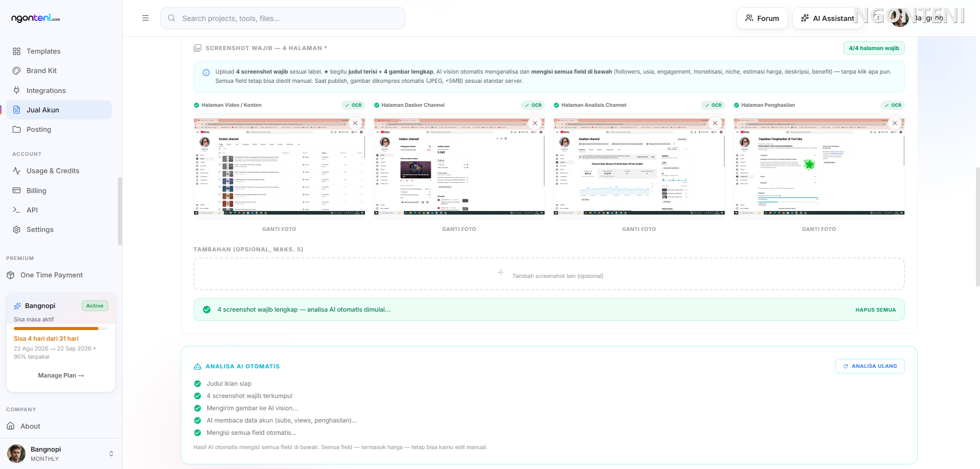This screenshot has width=980, height=469.
Task: Click the API terminal icon
Action: point(16,210)
